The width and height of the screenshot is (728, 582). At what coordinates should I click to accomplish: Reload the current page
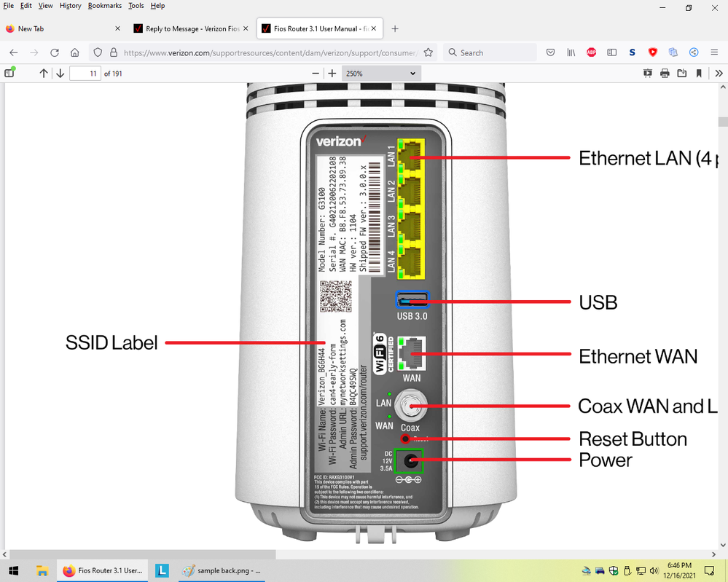click(x=55, y=52)
